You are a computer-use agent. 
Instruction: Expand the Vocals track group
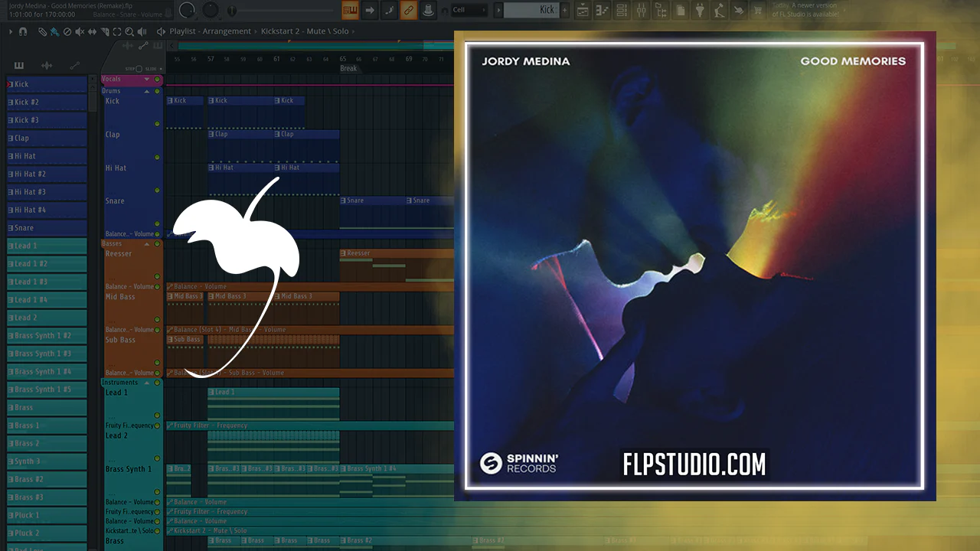pos(147,80)
